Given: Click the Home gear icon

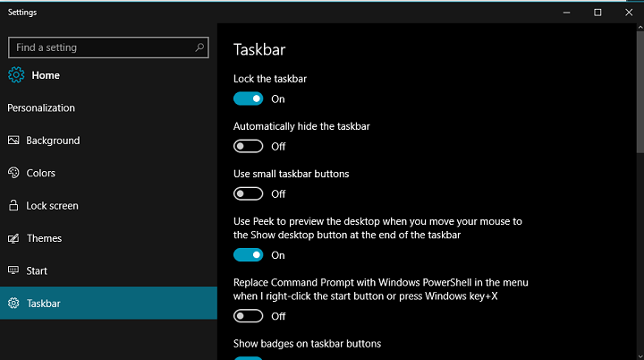Looking at the screenshot, I should pos(16,75).
